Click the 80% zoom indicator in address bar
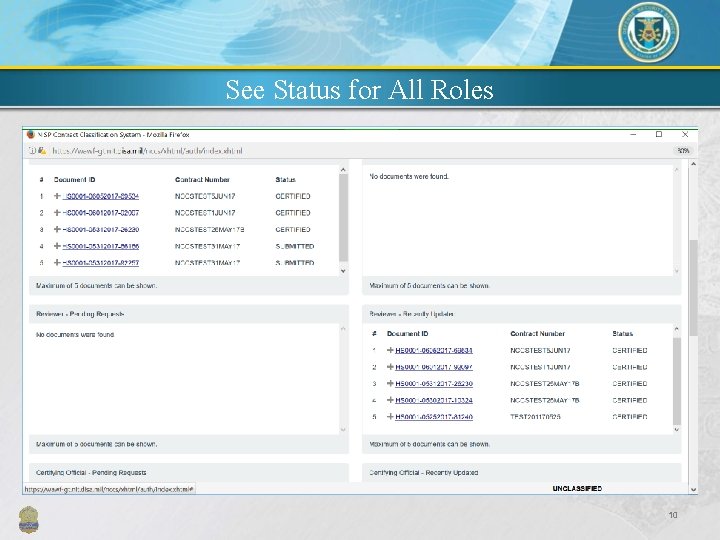720x540 pixels. [x=683, y=151]
